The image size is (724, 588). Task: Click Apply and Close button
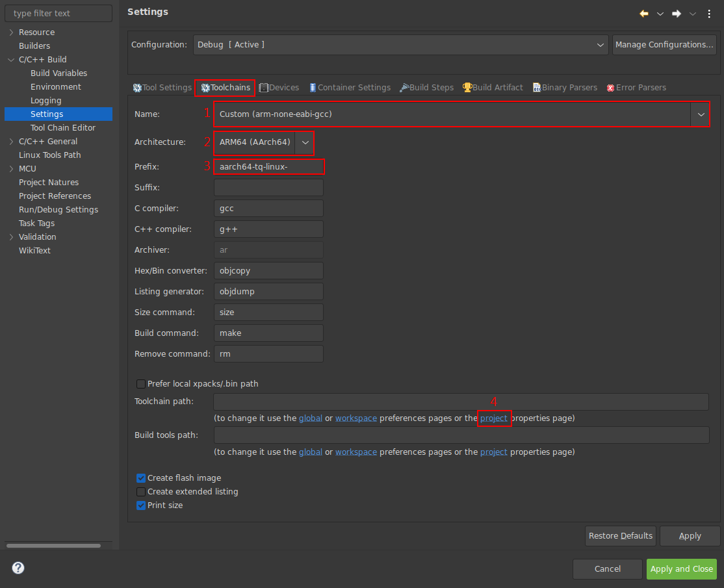point(682,569)
